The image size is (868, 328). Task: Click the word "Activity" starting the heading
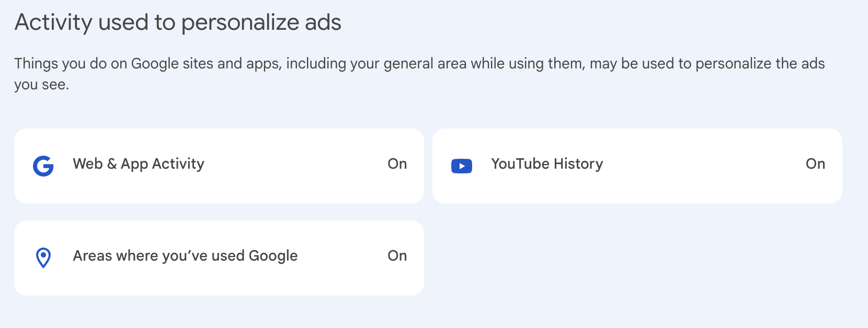[54, 22]
